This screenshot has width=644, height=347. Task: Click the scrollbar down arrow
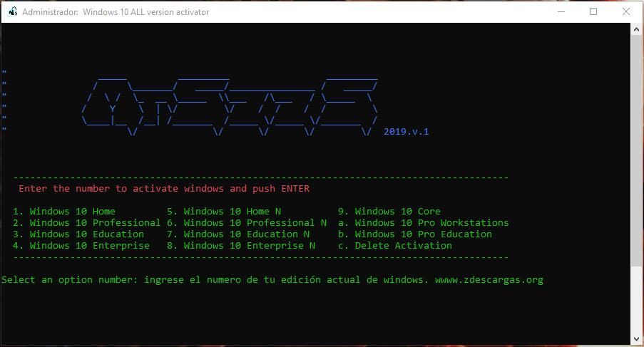pos(636,339)
